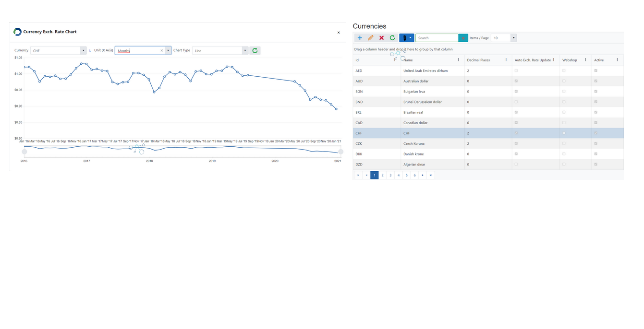Click the blue plus add currency icon
Viewport: 644px width, 329px height.
tap(360, 38)
